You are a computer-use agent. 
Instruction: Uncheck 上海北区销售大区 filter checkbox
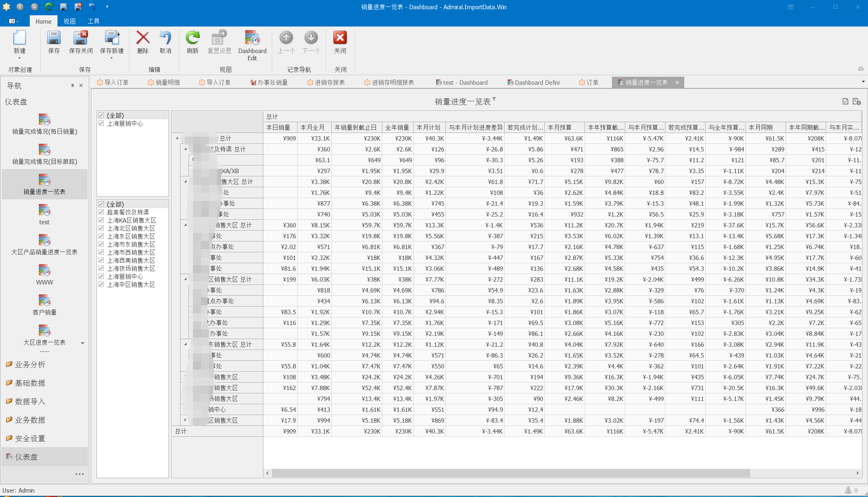[101, 228]
